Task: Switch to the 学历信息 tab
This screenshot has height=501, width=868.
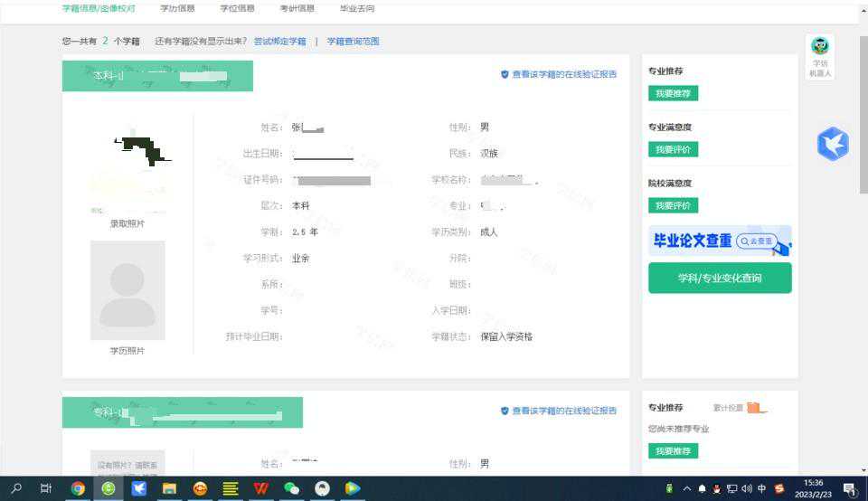Action: point(177,9)
